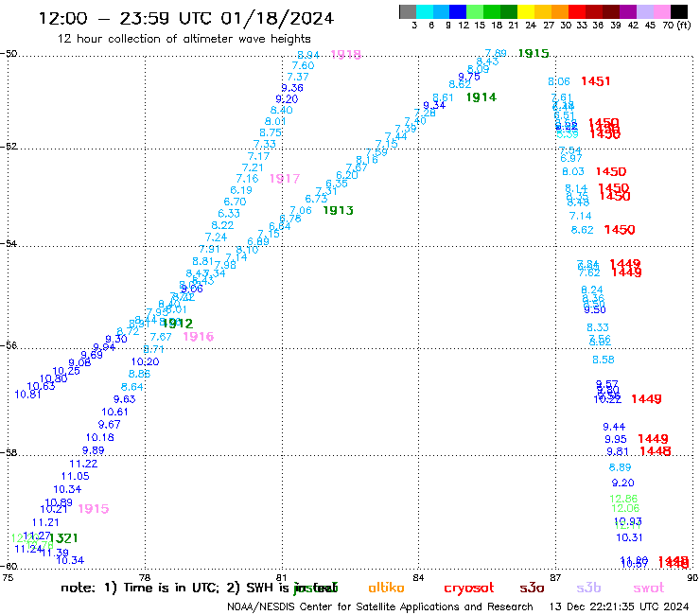Pick the bright red swatch in the legend
This screenshot has height=615, width=700.
[x=577, y=11]
